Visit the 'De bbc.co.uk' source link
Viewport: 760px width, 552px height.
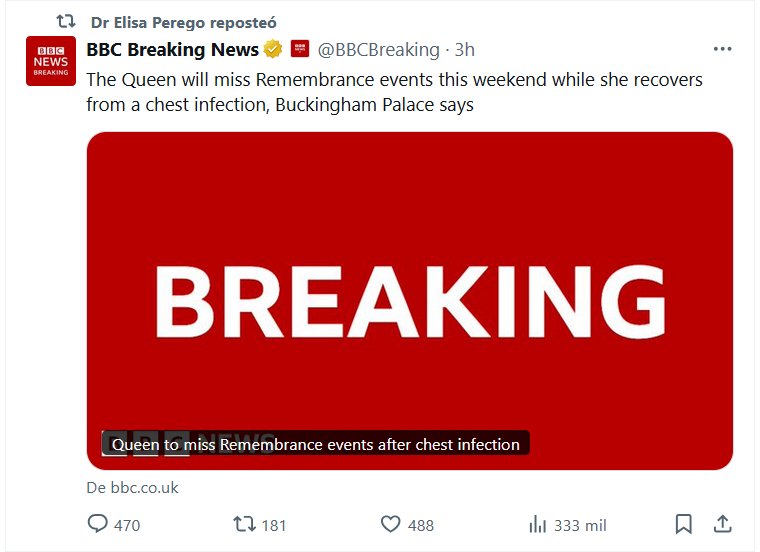[x=133, y=488]
